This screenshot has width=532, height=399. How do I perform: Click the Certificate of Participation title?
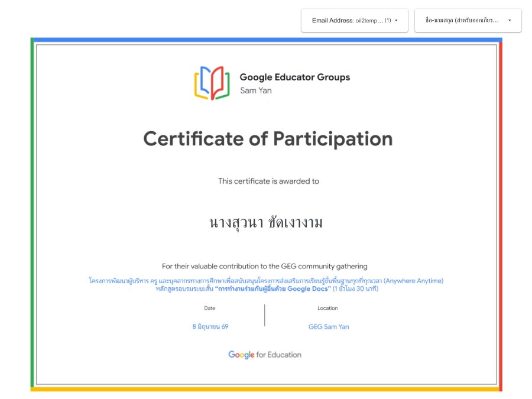[x=268, y=139]
